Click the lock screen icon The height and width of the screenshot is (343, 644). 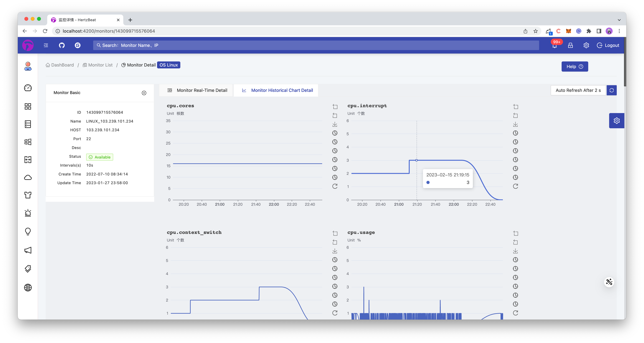pyautogui.click(x=570, y=45)
